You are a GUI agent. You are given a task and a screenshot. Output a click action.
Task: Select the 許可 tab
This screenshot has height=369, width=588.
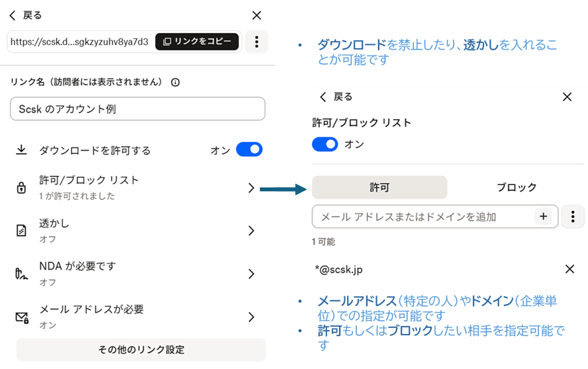379,187
